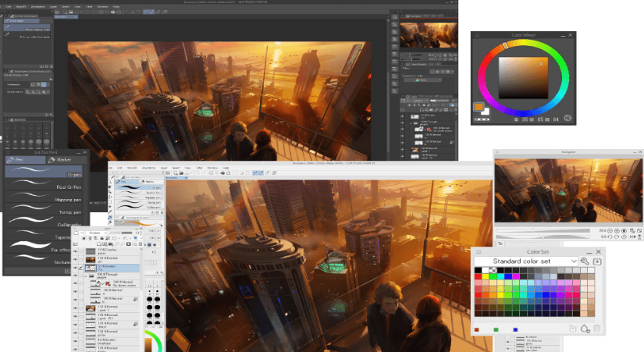The width and height of the screenshot is (644, 352).
Task: Toggle visibility of the 40% Screen layer
Action: click(75, 341)
